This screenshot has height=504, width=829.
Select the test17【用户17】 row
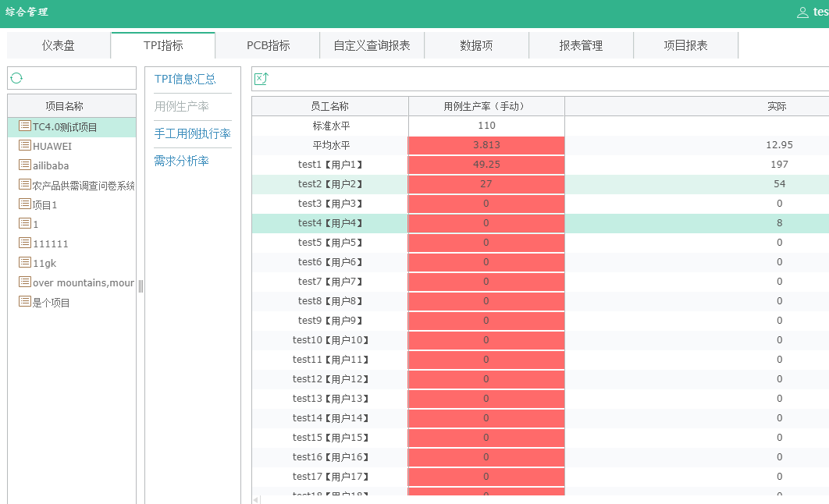click(540, 477)
